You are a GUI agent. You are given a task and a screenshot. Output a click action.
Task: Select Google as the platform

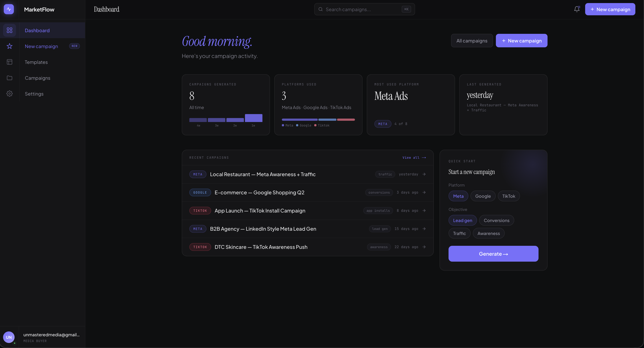pos(483,196)
